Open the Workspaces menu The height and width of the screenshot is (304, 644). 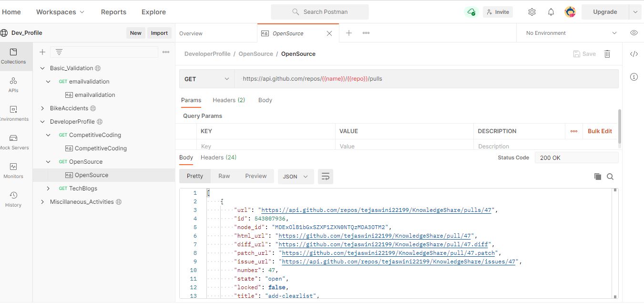point(60,12)
